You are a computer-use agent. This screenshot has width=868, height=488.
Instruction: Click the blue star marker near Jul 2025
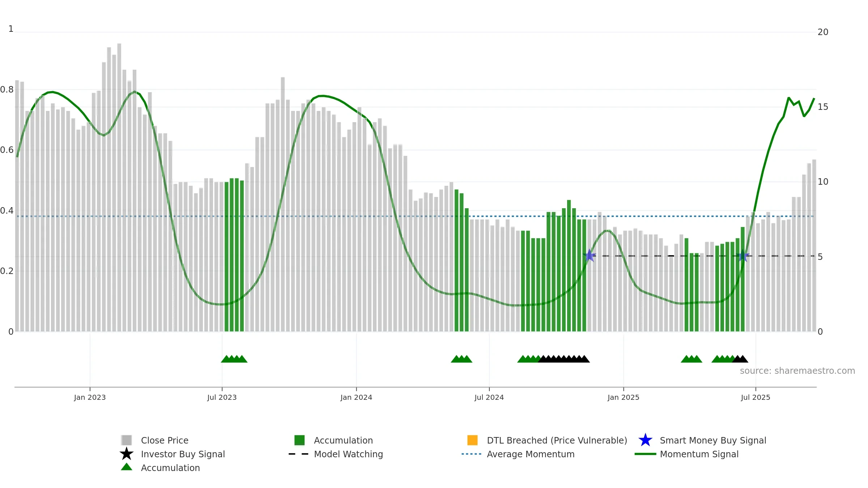pos(743,256)
